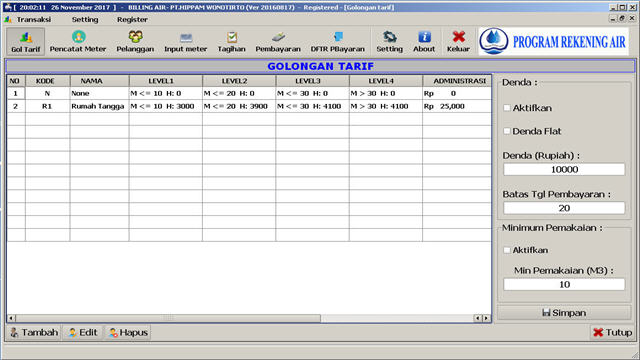640x360 pixels.
Task: Click the GOLONGAN TARIF title banner
Action: pyautogui.click(x=320, y=66)
